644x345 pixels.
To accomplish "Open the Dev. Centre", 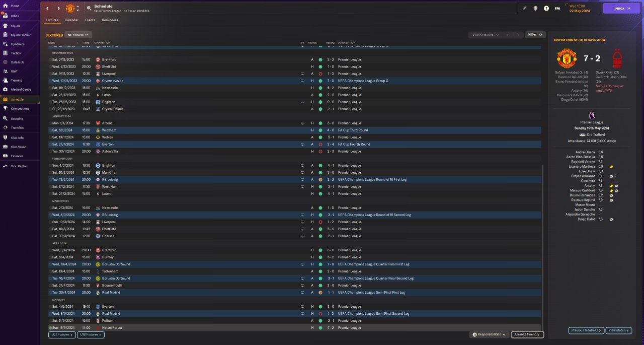I will [x=19, y=166].
